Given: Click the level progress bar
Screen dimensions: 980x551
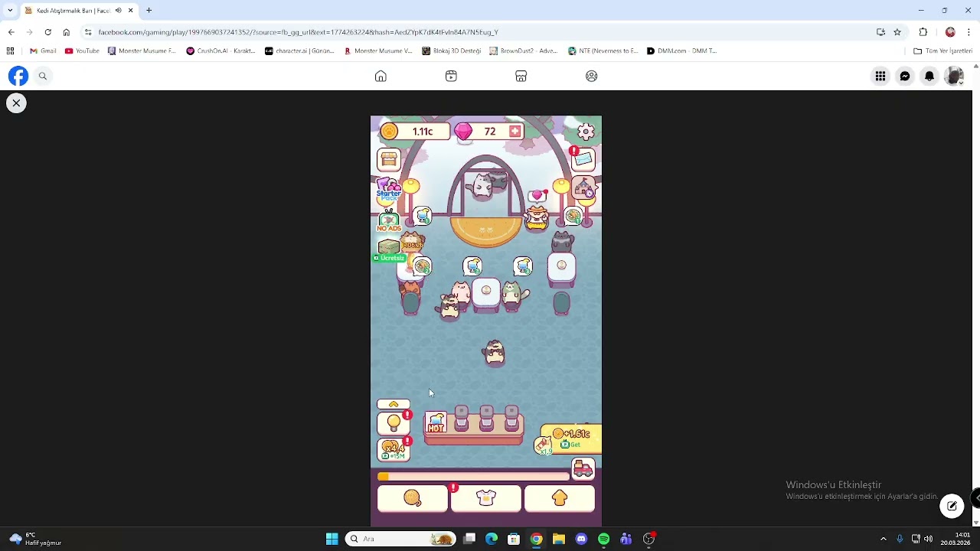Looking at the screenshot, I should coord(475,476).
